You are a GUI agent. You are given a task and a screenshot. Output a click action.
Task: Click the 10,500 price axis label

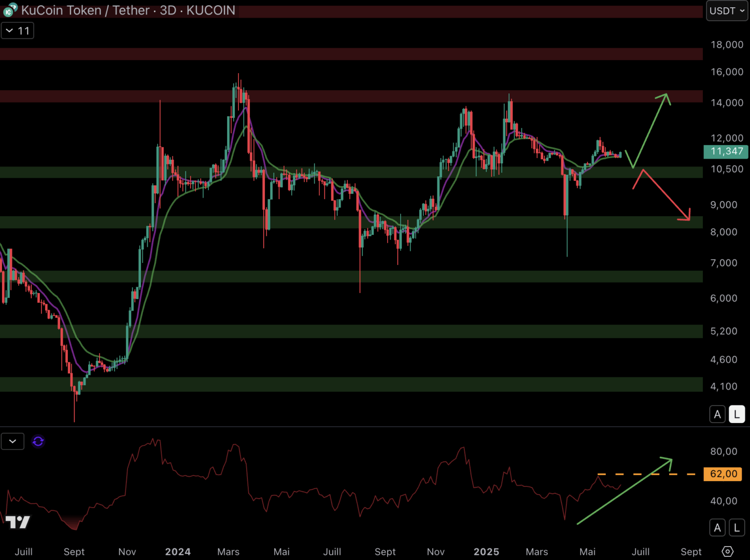(727, 169)
